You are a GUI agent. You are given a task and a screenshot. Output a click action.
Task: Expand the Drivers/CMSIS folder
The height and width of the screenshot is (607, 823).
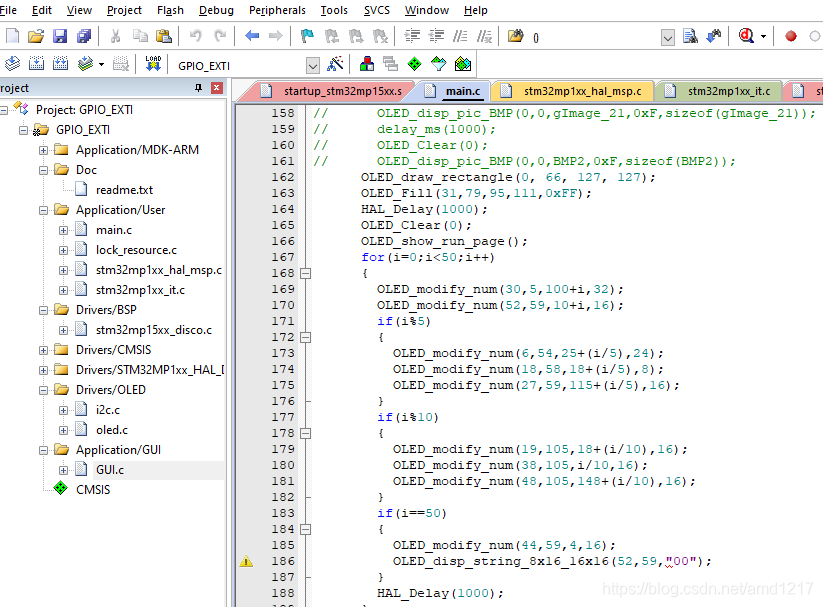(44, 350)
